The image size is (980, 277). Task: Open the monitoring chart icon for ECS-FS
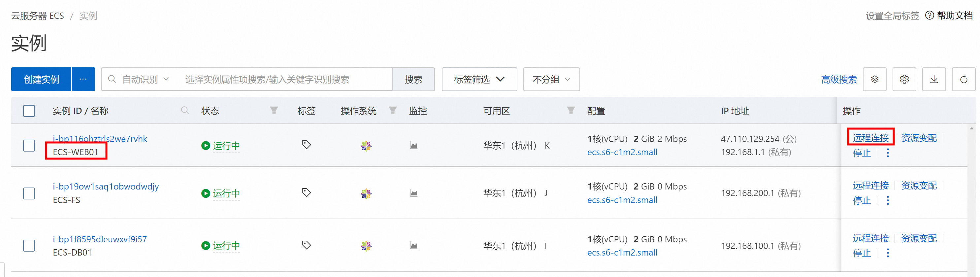point(413,193)
